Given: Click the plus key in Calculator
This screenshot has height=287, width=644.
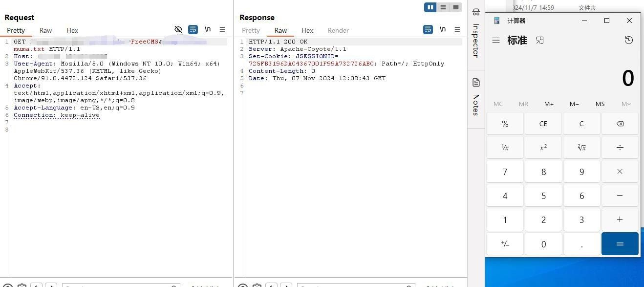Looking at the screenshot, I should point(620,220).
